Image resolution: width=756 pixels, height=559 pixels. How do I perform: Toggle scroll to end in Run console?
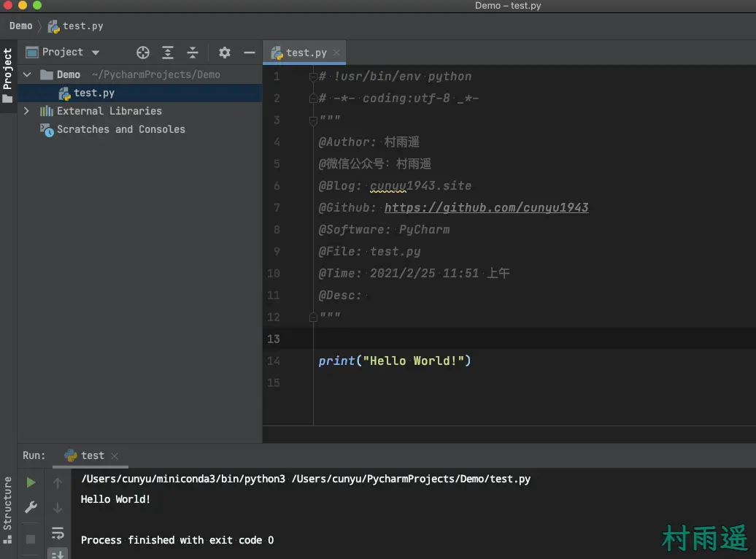[58, 555]
